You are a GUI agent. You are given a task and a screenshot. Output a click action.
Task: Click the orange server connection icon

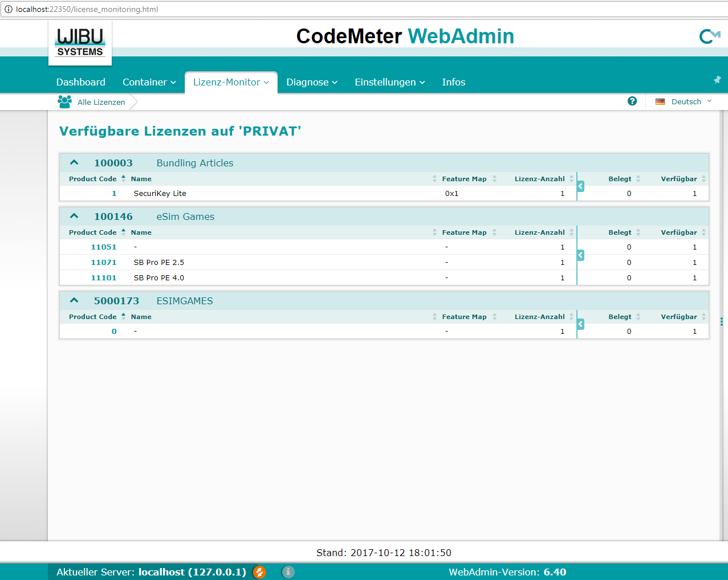pyautogui.click(x=259, y=572)
